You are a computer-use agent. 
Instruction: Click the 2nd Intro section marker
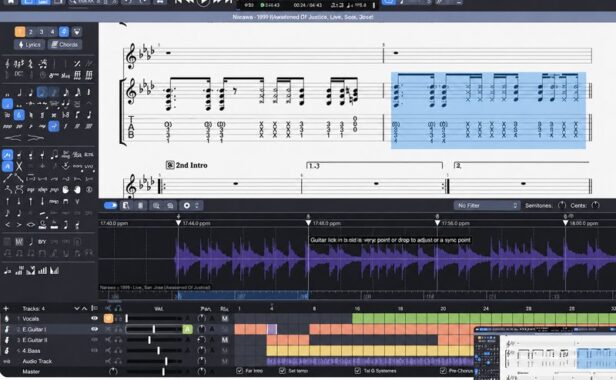click(x=187, y=165)
